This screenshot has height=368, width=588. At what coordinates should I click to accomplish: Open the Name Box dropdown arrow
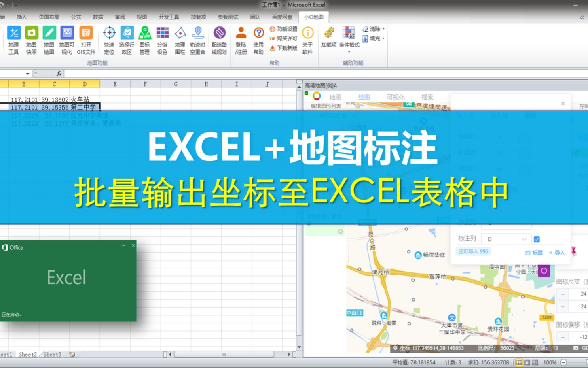[27, 74]
